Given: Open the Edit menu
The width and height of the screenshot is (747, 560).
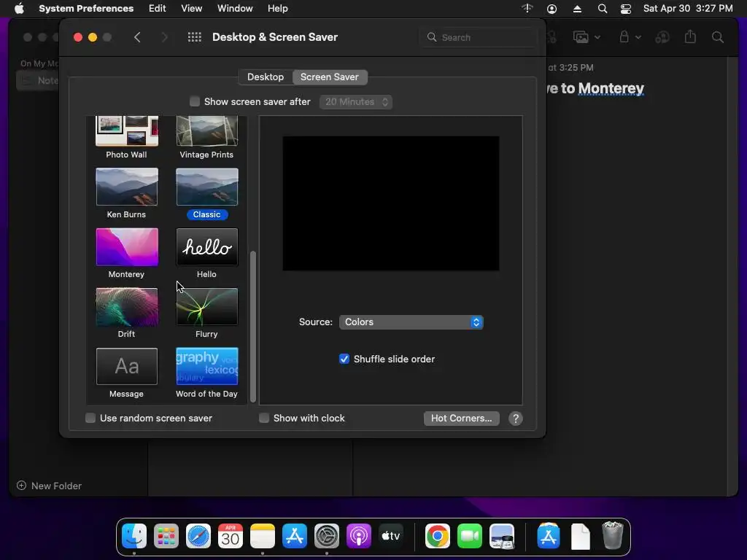Looking at the screenshot, I should click(158, 9).
